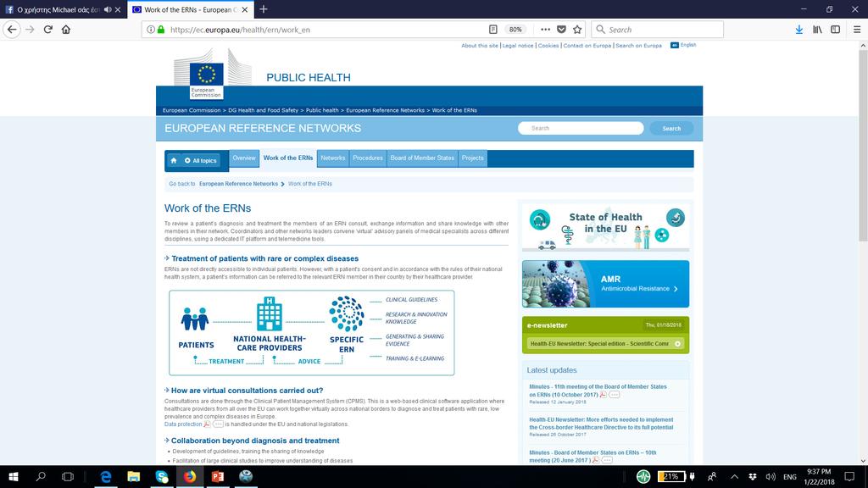Open the Legal notice link
868x488 pixels.
pyautogui.click(x=518, y=46)
